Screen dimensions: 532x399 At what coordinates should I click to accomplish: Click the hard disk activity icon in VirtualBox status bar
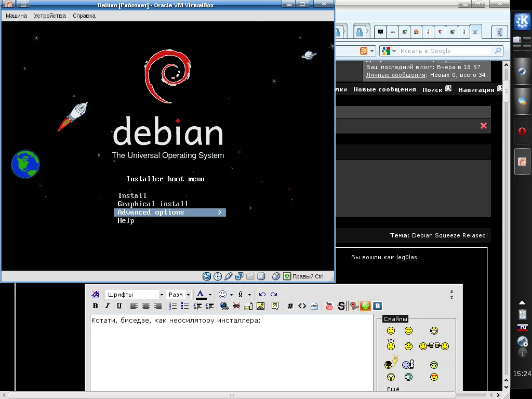pyautogui.click(x=207, y=276)
